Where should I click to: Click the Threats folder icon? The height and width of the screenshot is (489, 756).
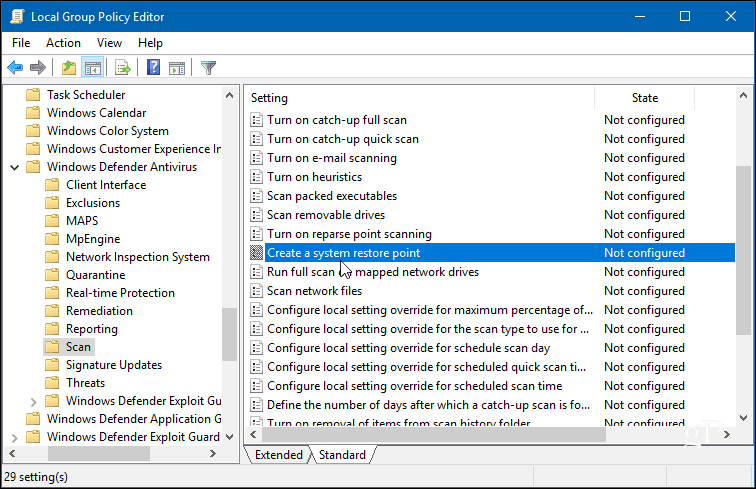point(52,382)
